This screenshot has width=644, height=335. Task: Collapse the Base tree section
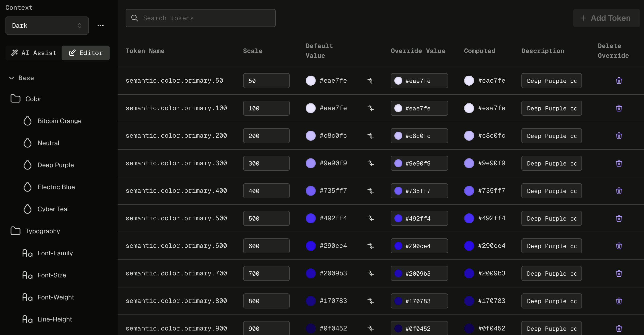11,78
